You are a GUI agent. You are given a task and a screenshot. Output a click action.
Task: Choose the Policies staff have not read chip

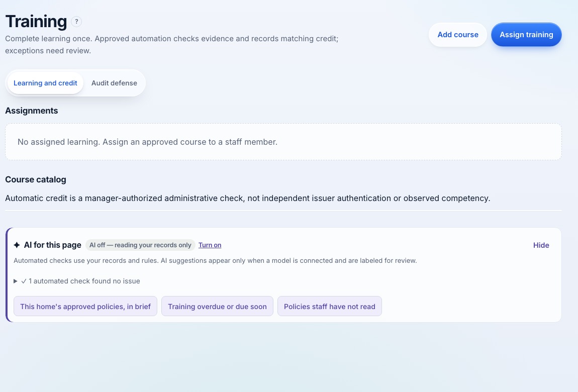[x=330, y=306]
